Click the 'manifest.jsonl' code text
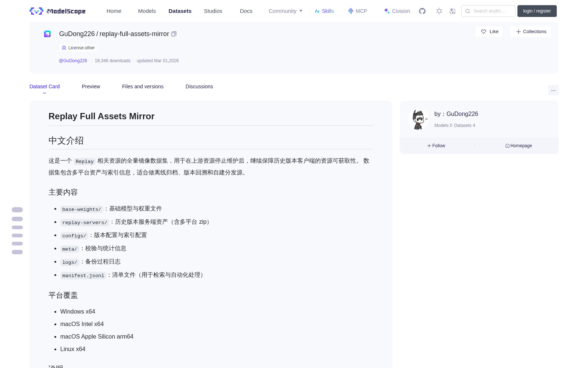Image resolution: width=588 pixels, height=368 pixels. (83, 275)
